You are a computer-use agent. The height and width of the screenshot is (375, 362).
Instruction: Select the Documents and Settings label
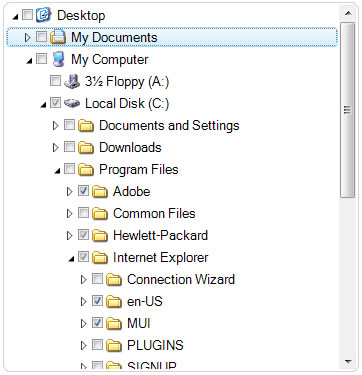(169, 126)
